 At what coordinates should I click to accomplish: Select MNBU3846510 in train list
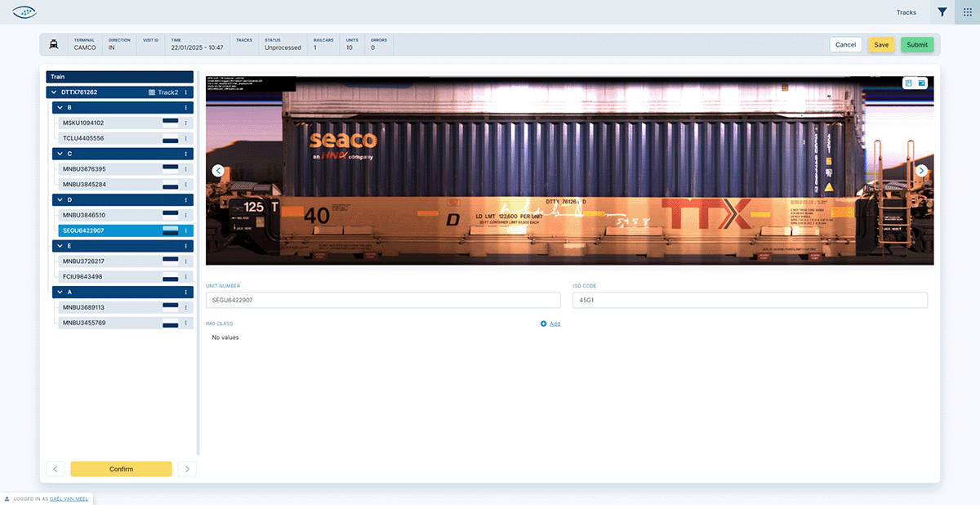pos(84,215)
